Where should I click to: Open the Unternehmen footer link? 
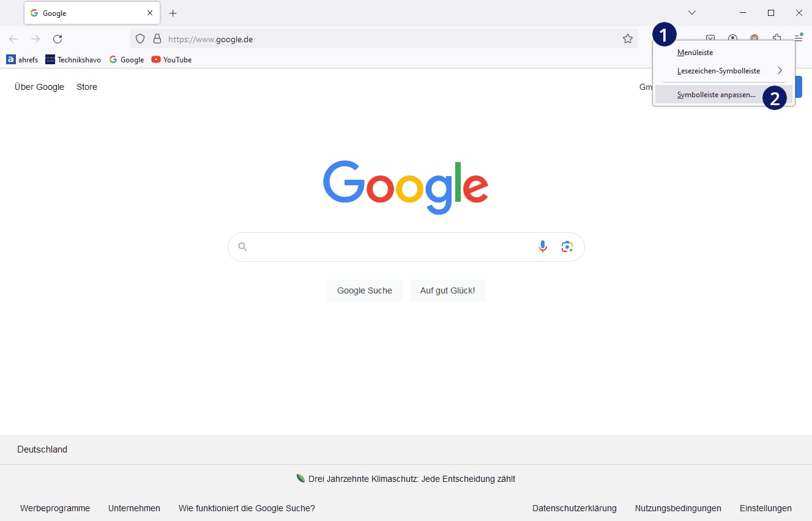[x=134, y=508]
